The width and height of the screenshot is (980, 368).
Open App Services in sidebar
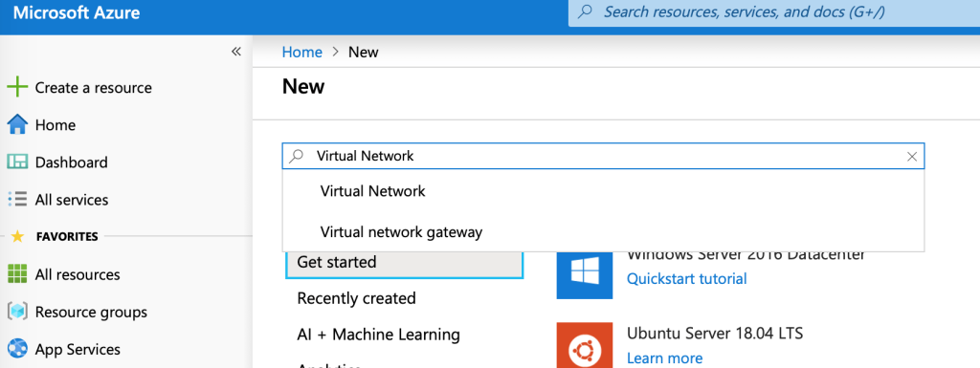point(78,349)
